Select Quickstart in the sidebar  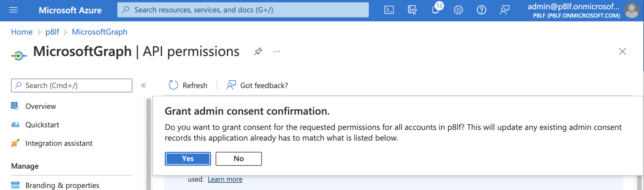(42, 125)
